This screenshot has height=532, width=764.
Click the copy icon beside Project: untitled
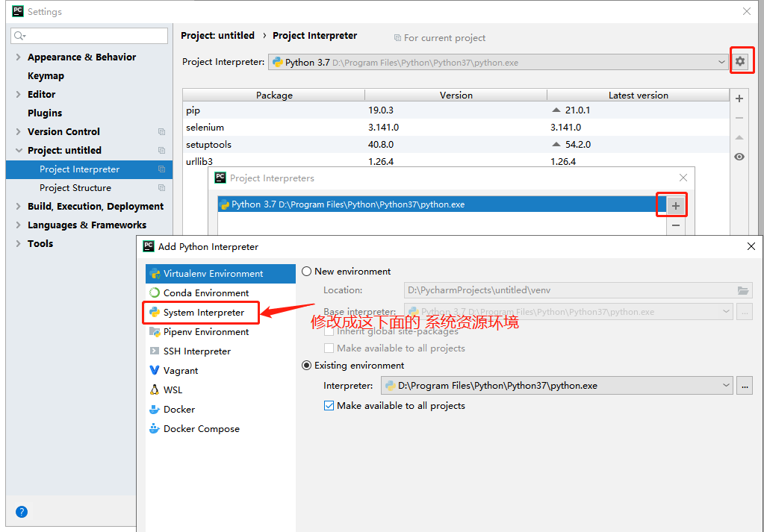(162, 151)
